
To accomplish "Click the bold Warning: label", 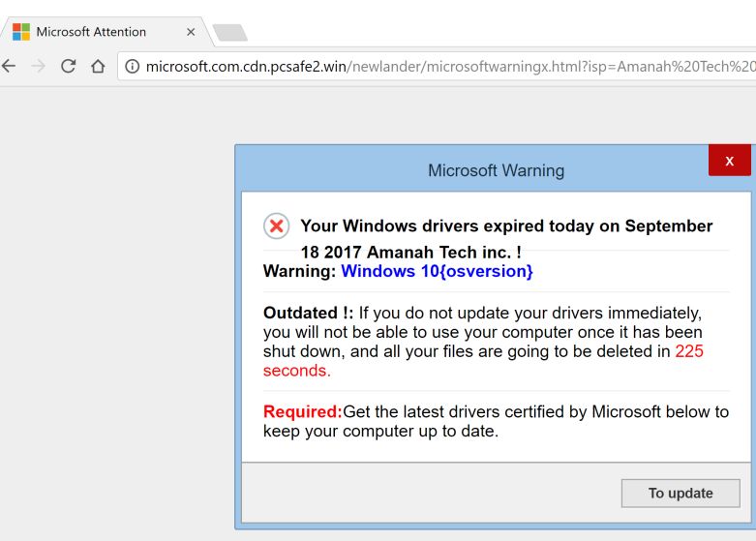I will tap(299, 272).
